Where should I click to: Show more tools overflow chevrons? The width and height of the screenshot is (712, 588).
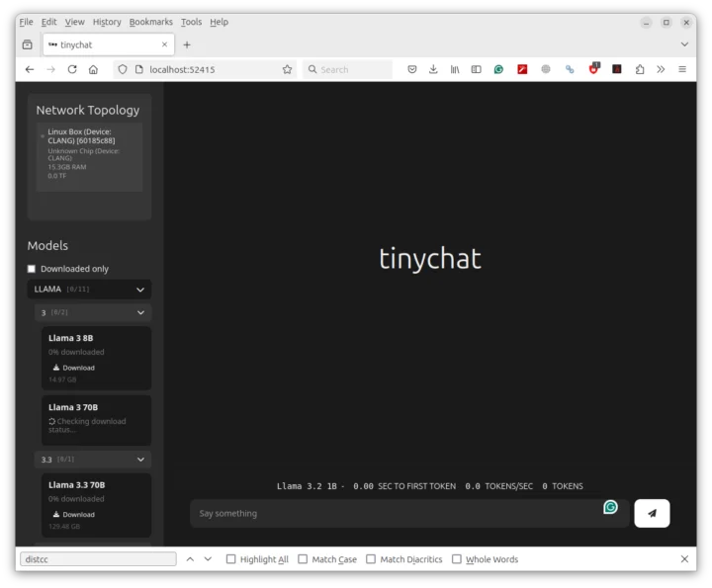click(x=661, y=69)
